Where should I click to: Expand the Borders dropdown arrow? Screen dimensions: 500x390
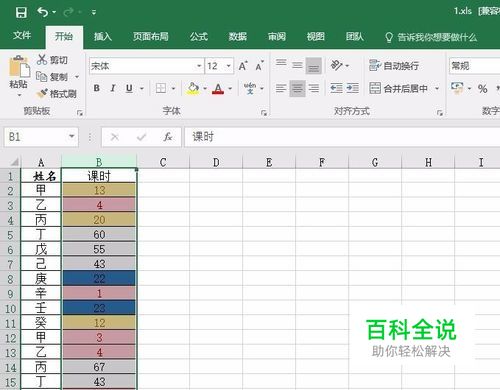coord(173,88)
